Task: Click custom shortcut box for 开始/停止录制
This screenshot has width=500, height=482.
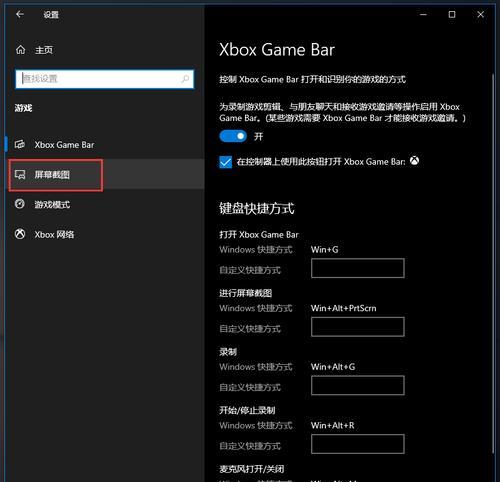Action: (x=358, y=444)
